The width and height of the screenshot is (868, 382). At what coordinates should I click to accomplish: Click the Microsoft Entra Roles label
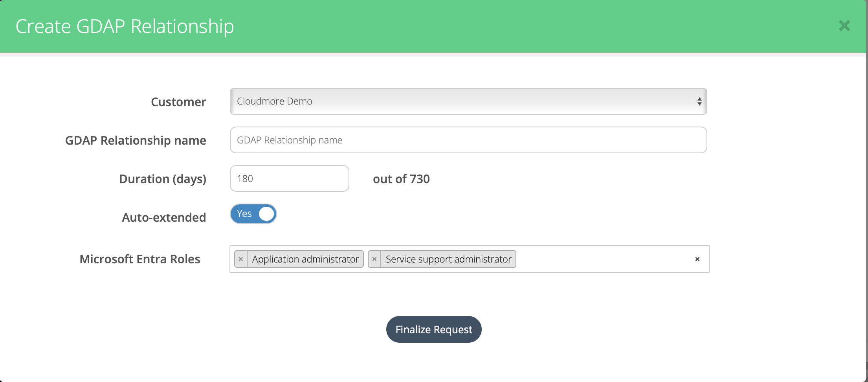[140, 259]
